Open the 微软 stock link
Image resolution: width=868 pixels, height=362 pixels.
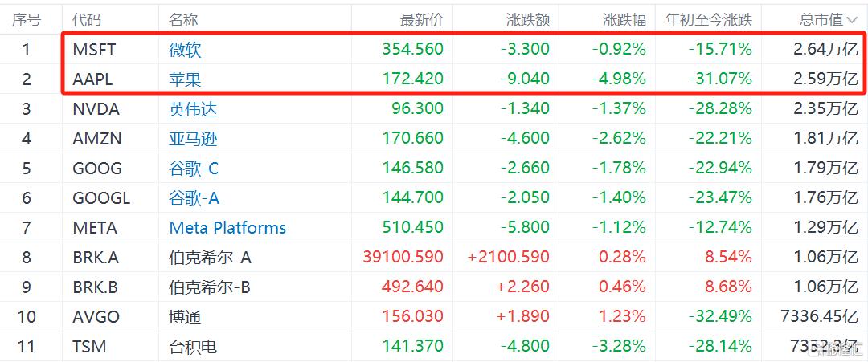(x=185, y=50)
